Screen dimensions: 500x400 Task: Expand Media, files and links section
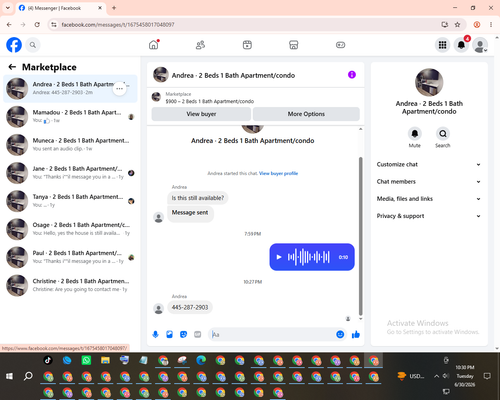click(429, 199)
